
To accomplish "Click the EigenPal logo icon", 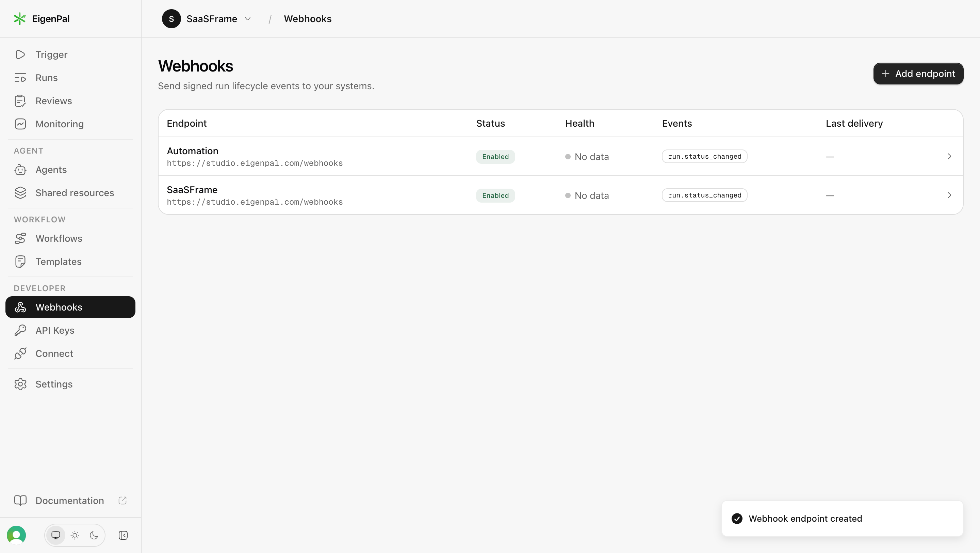I will coord(20,19).
